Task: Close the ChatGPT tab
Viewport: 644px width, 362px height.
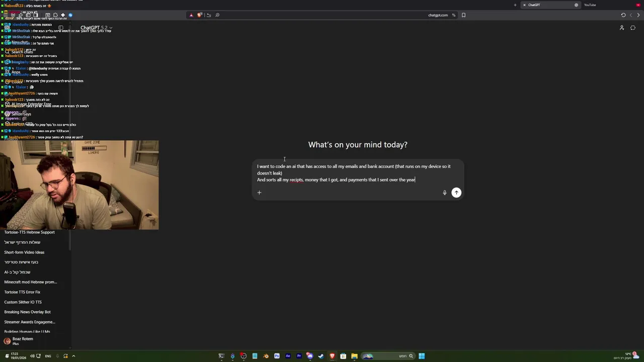Action: point(524,5)
